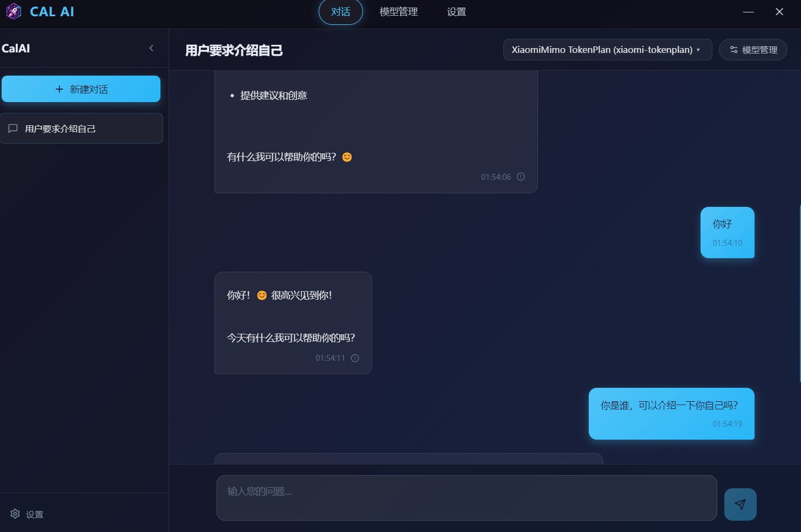Screen dimensions: 801x532
Task: Click the chat title 用户要求介绍自己 in header
Action: [x=234, y=50]
